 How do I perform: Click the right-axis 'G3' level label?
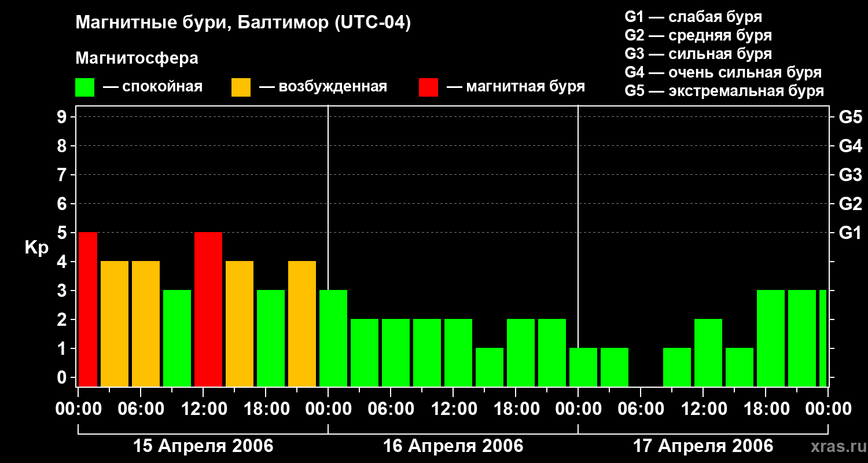click(850, 175)
